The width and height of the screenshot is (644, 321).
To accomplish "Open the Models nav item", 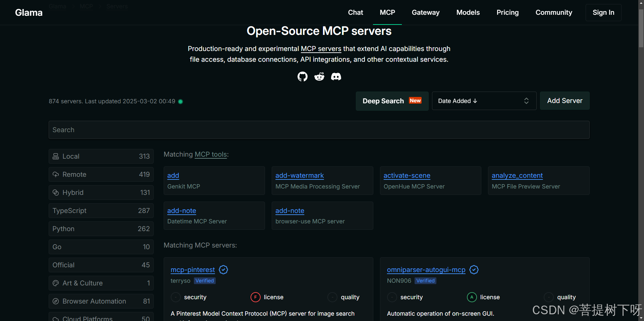I will pos(468,12).
